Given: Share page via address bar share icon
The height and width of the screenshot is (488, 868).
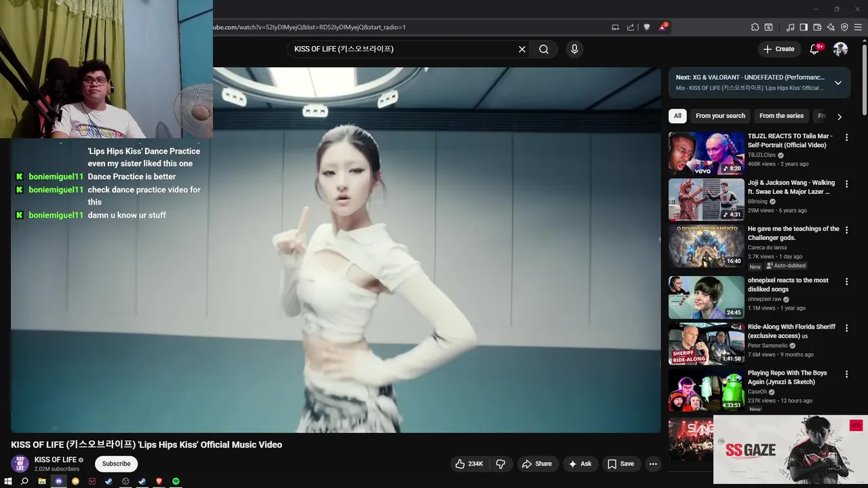Looking at the screenshot, I should [x=631, y=27].
